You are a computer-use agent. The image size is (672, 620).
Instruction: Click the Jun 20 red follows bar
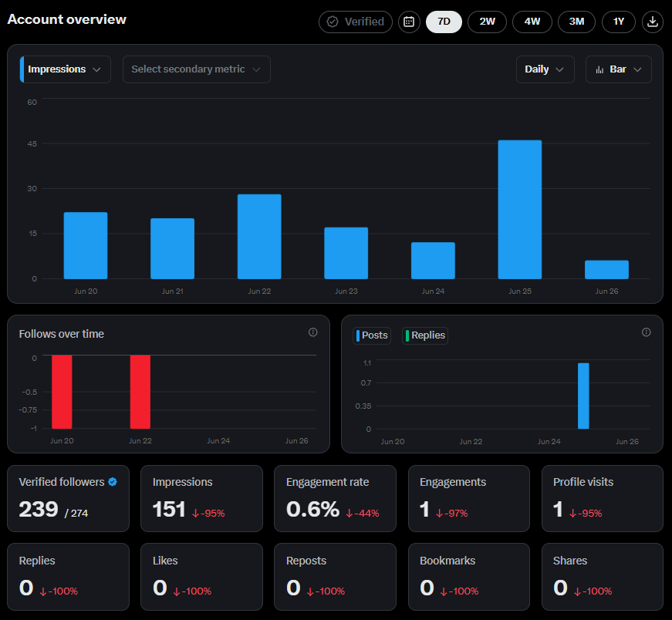(x=62, y=392)
